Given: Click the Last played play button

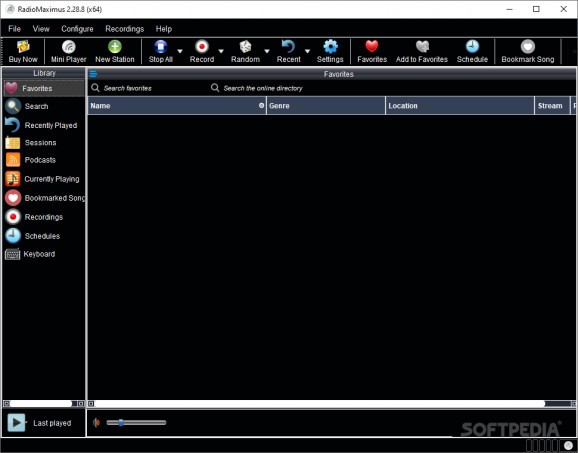Looking at the screenshot, I should (x=16, y=422).
